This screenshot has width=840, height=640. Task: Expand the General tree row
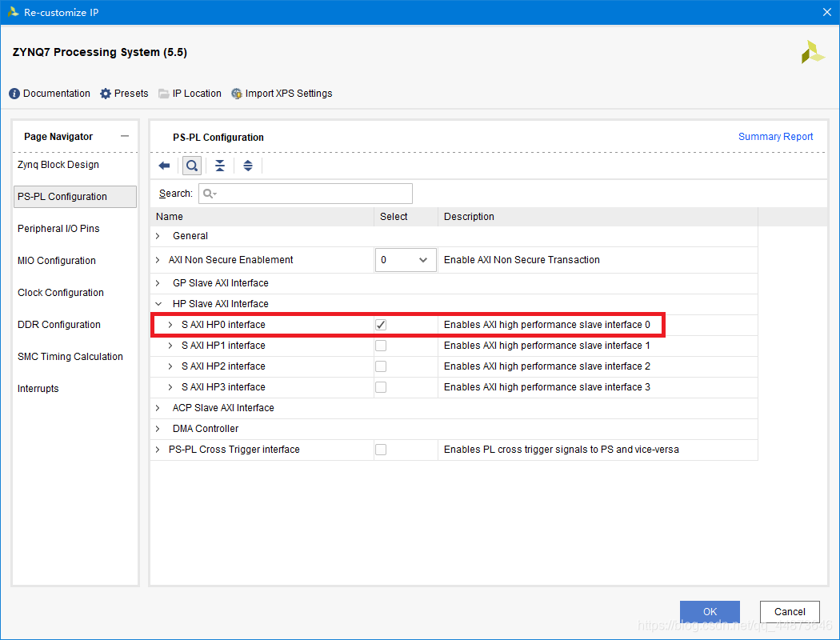point(158,236)
